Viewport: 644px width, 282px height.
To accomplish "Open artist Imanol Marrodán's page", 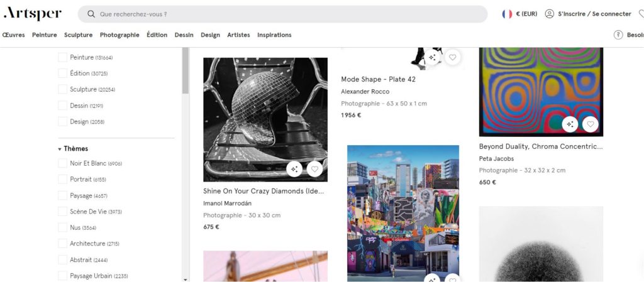I will [x=227, y=203].
